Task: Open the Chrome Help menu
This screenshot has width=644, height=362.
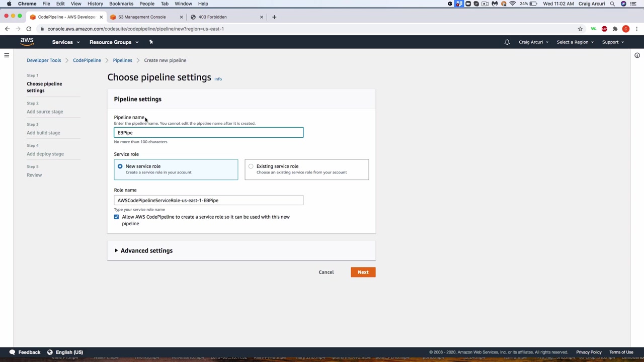Action: coord(203,4)
